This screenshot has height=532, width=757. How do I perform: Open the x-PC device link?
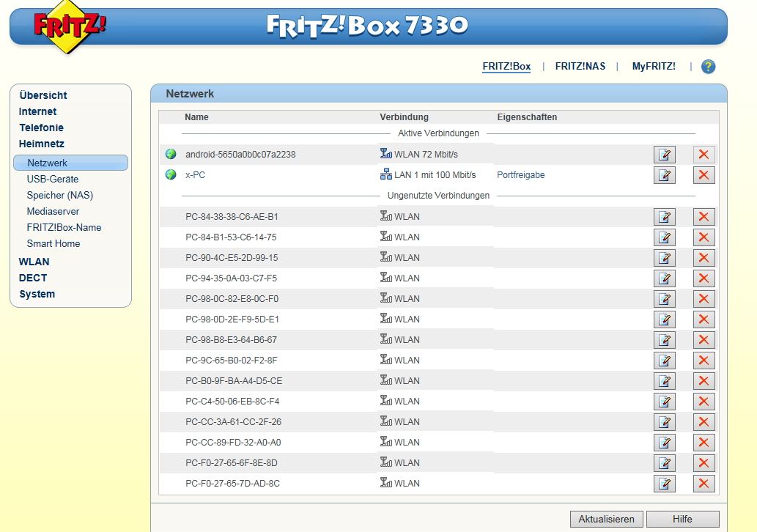click(195, 174)
